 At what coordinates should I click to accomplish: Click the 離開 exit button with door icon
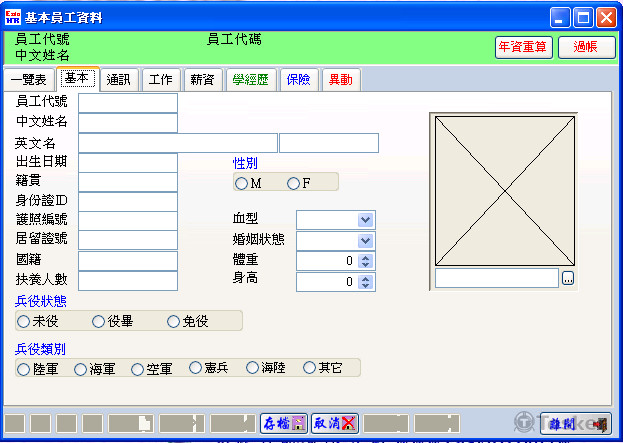pos(576,424)
